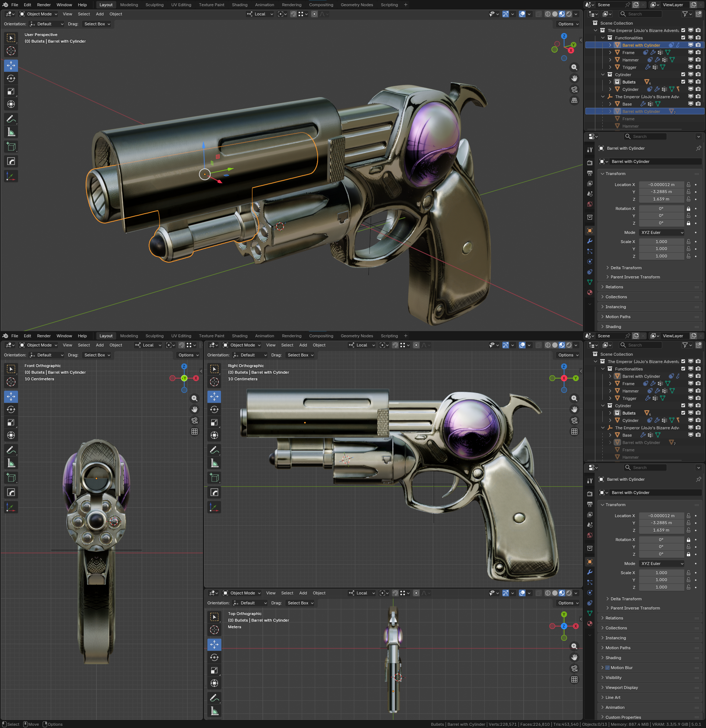
Task: Select the Add Cube tool in perspective view
Action: tap(11, 147)
